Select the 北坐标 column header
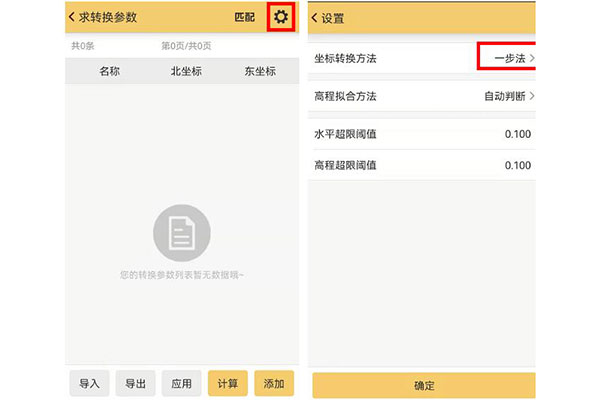 [187, 71]
